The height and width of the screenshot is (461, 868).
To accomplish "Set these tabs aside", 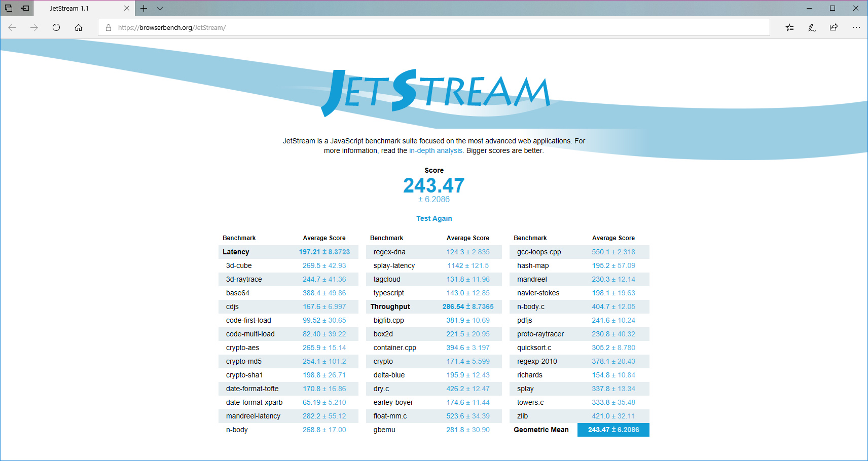I will click(25, 8).
